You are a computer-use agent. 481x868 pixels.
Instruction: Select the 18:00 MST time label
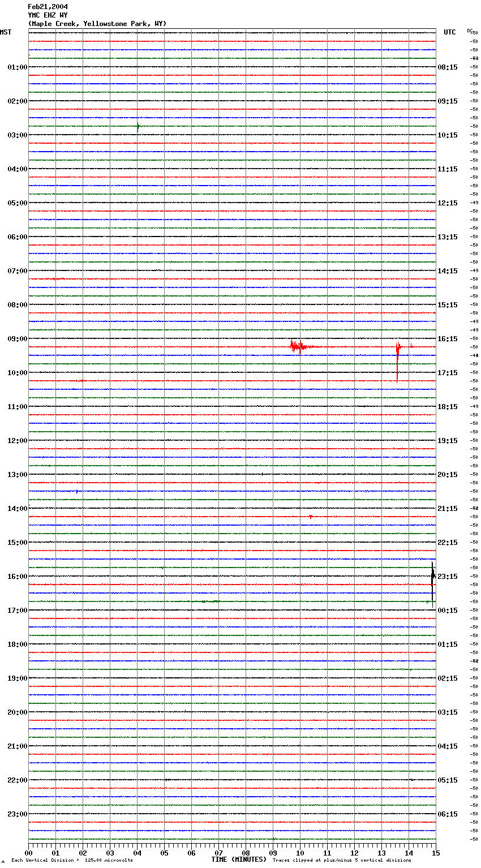point(17,644)
